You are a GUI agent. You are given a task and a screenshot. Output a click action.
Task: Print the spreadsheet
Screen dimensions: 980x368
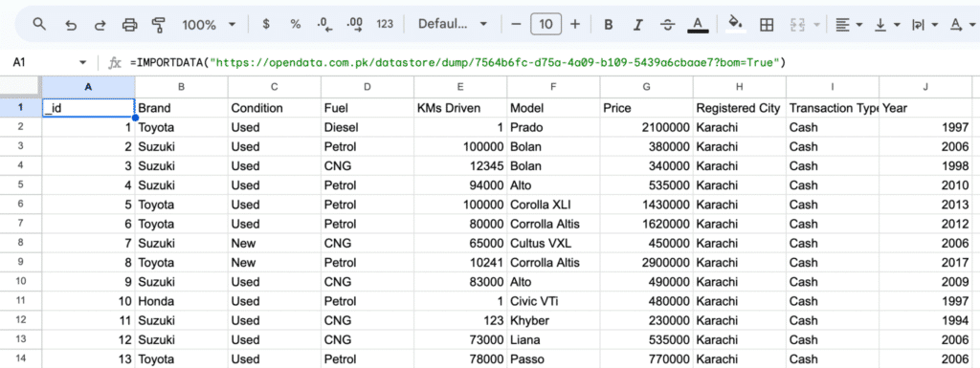(x=129, y=24)
